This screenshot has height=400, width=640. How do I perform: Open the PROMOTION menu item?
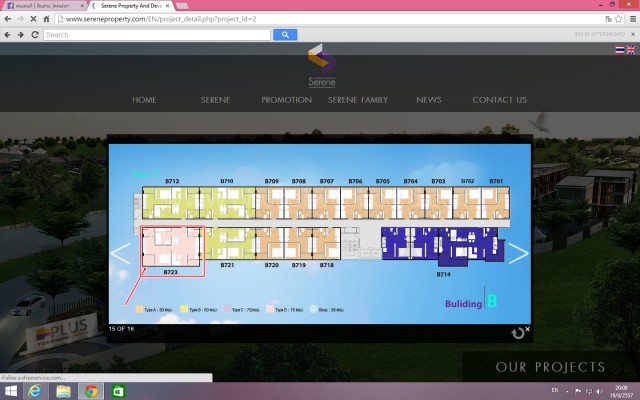pos(287,100)
